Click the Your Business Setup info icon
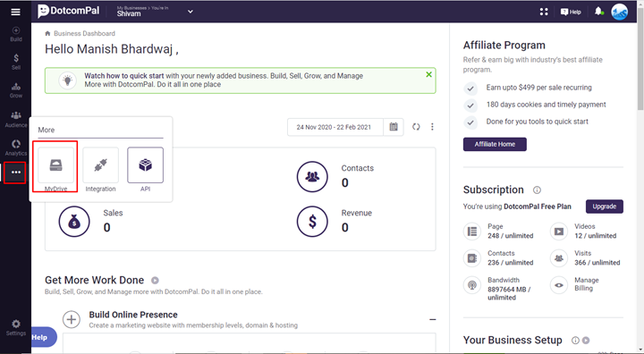This screenshot has height=354, width=644. pyautogui.click(x=575, y=341)
